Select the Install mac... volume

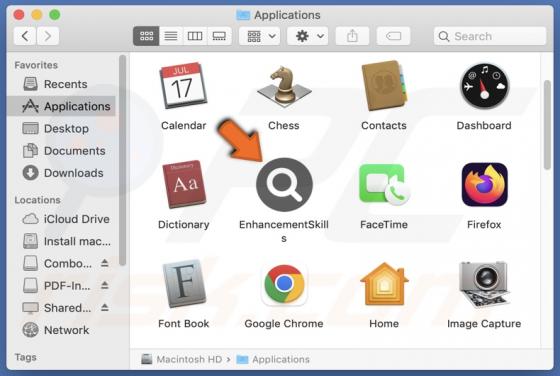pos(61,241)
